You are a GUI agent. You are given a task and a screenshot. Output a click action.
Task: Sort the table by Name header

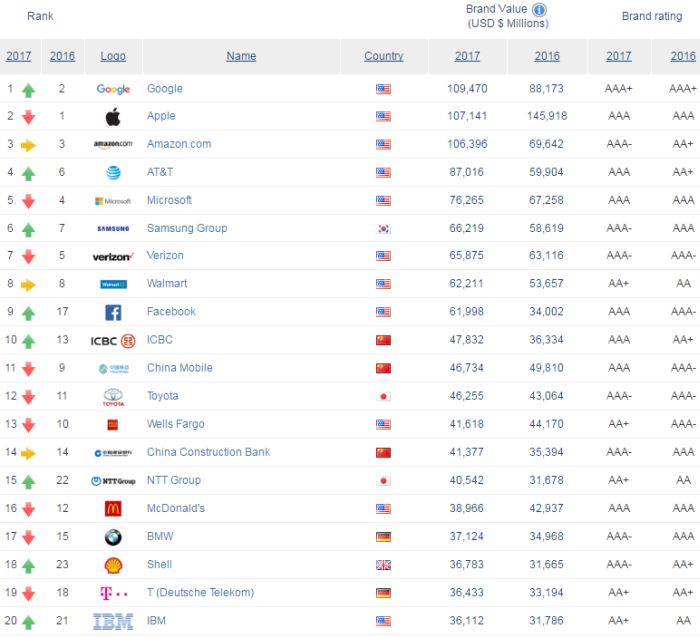click(241, 57)
